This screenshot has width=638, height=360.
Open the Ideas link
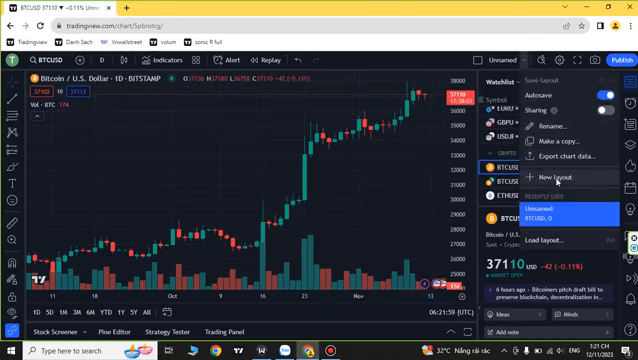515,314
